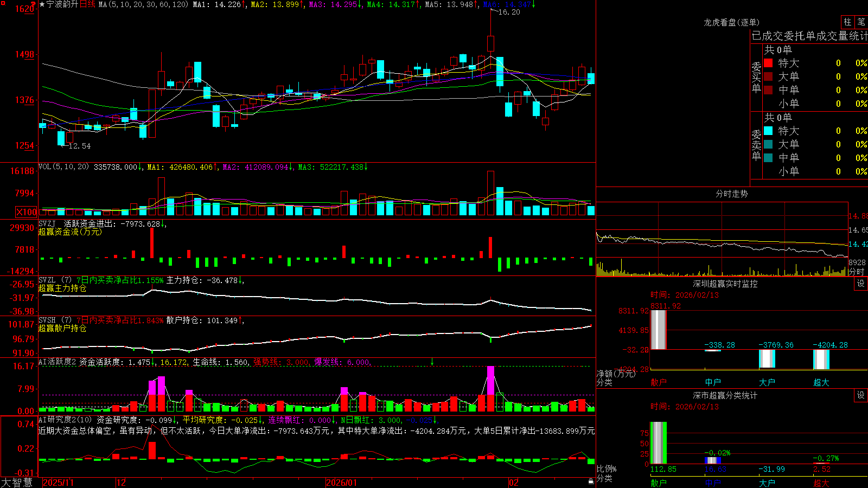
Task: Click the lock icon at the chart's bottom-right corner
Action: (591, 481)
